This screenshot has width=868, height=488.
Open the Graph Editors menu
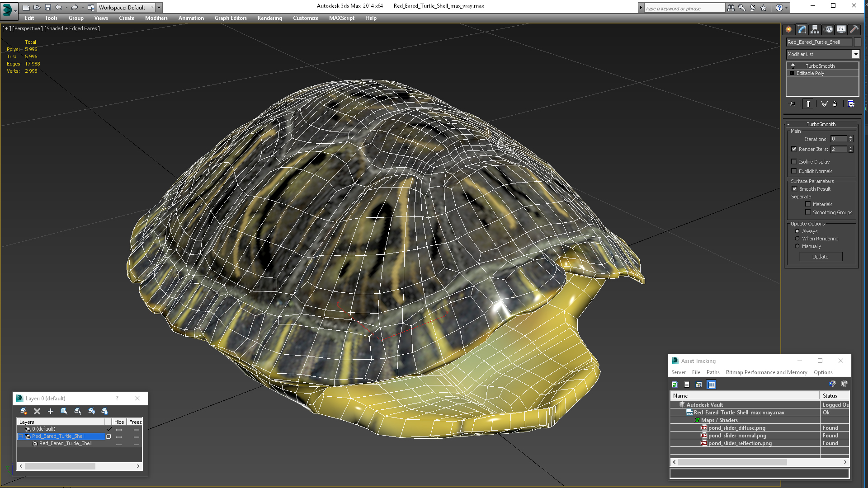pos(231,18)
